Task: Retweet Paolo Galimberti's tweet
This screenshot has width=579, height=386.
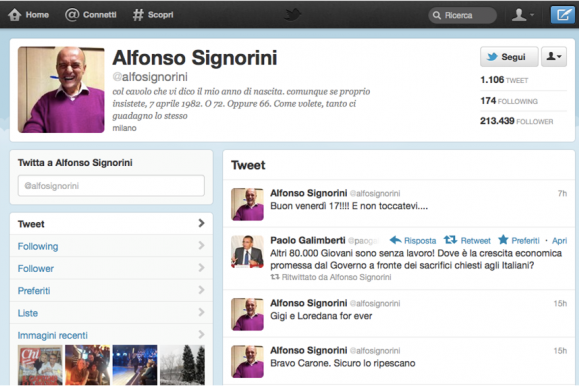Action: click(x=450, y=240)
